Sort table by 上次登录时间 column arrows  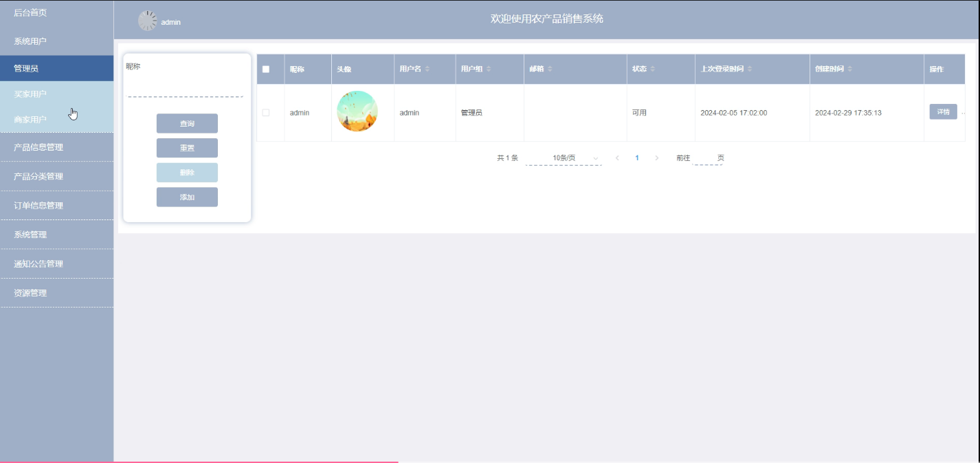[x=750, y=69]
